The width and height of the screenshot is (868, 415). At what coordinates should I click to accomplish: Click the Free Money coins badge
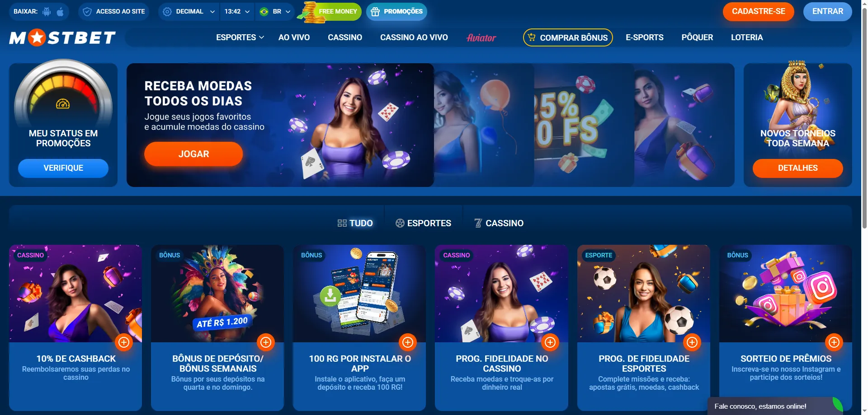pos(330,12)
